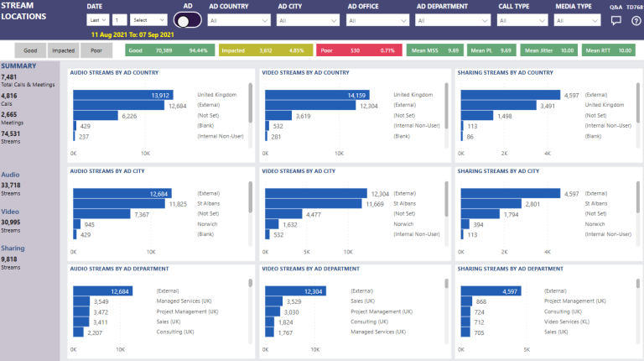The width and height of the screenshot is (644, 361).
Task: Click the scrollbar in Audio Streams by AD City
Action: click(x=250, y=197)
